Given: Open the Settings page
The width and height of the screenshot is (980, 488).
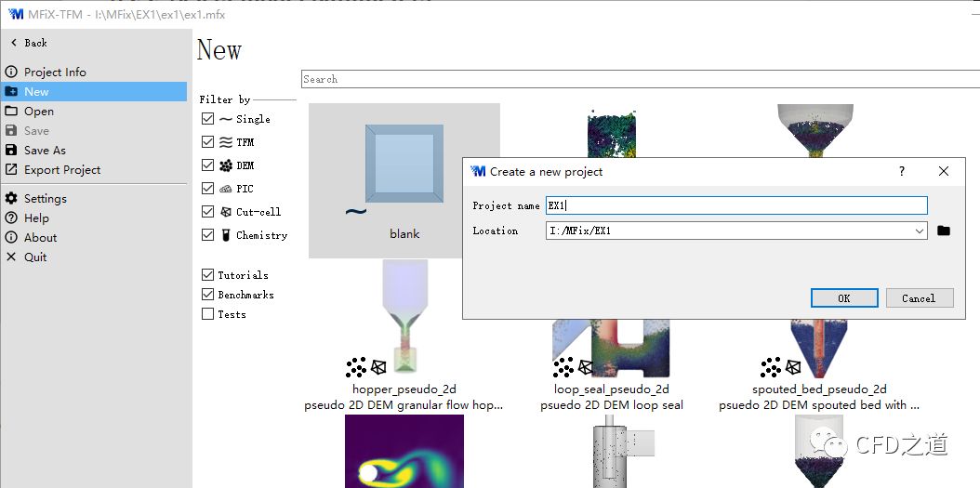Looking at the screenshot, I should coord(45,198).
